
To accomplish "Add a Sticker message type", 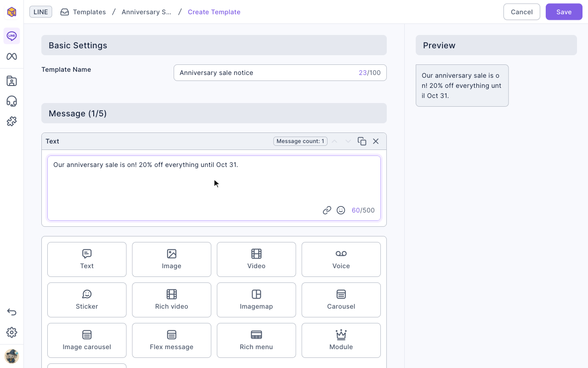I will click(87, 300).
